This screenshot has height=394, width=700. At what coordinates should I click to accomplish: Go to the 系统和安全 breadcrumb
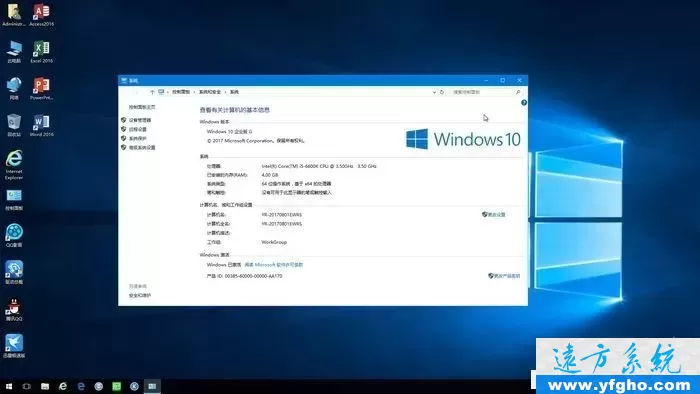(210, 92)
